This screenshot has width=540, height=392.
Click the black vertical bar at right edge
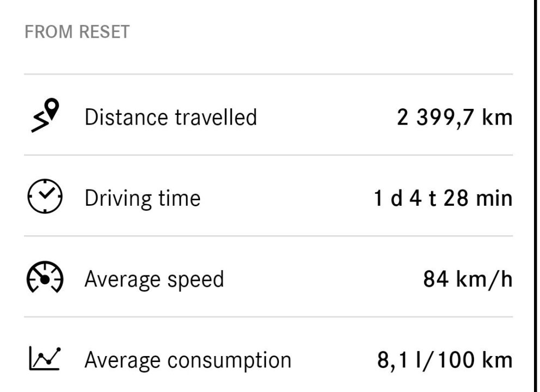pos(535,196)
